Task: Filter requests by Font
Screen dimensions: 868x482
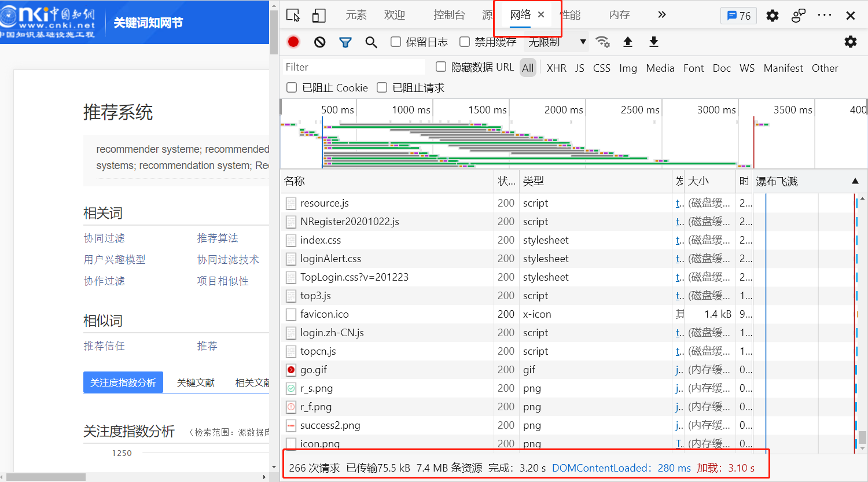Action: pyautogui.click(x=693, y=68)
